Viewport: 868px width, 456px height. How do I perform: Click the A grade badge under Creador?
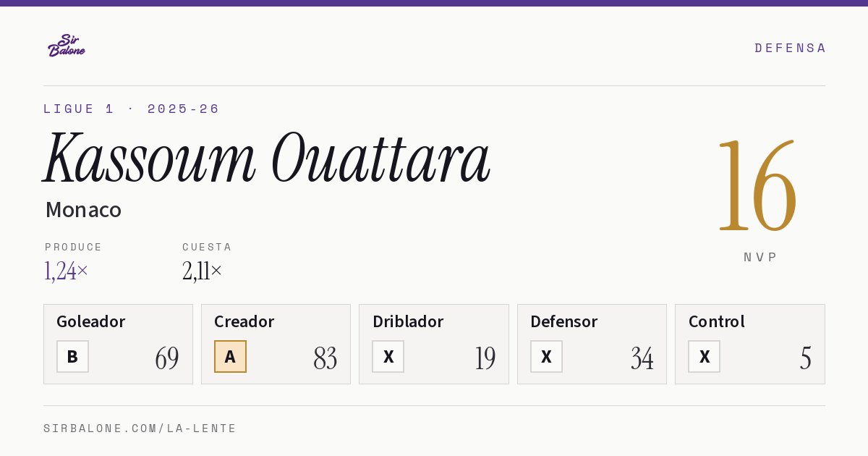pos(230,357)
